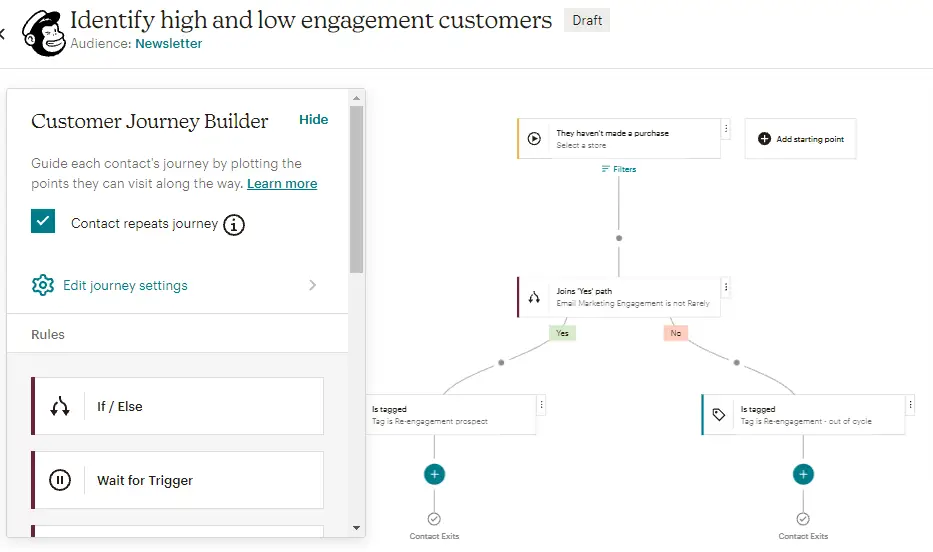The height and width of the screenshot is (552, 933).
Task: Click the tag icon on out of cycle node
Action: pyautogui.click(x=719, y=415)
